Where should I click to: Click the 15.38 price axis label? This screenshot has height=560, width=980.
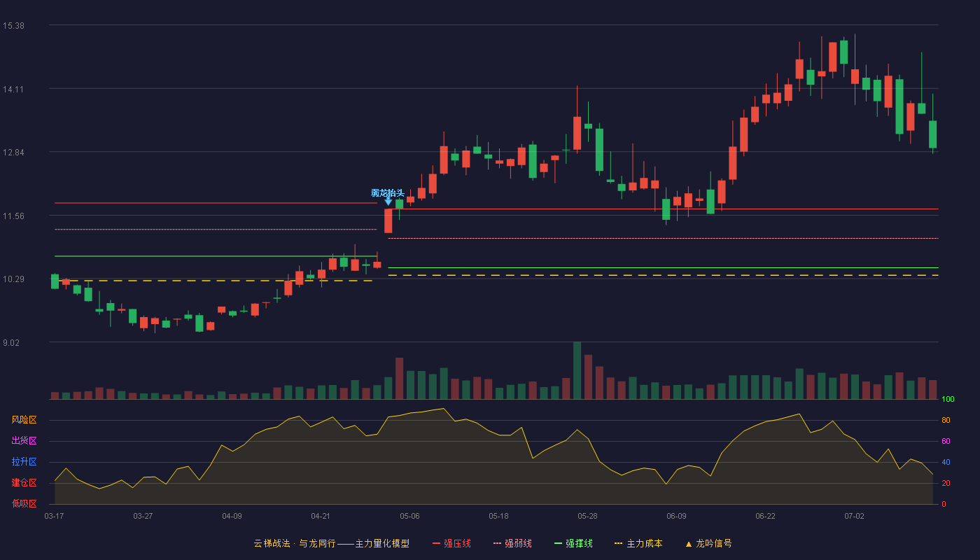click(x=13, y=26)
